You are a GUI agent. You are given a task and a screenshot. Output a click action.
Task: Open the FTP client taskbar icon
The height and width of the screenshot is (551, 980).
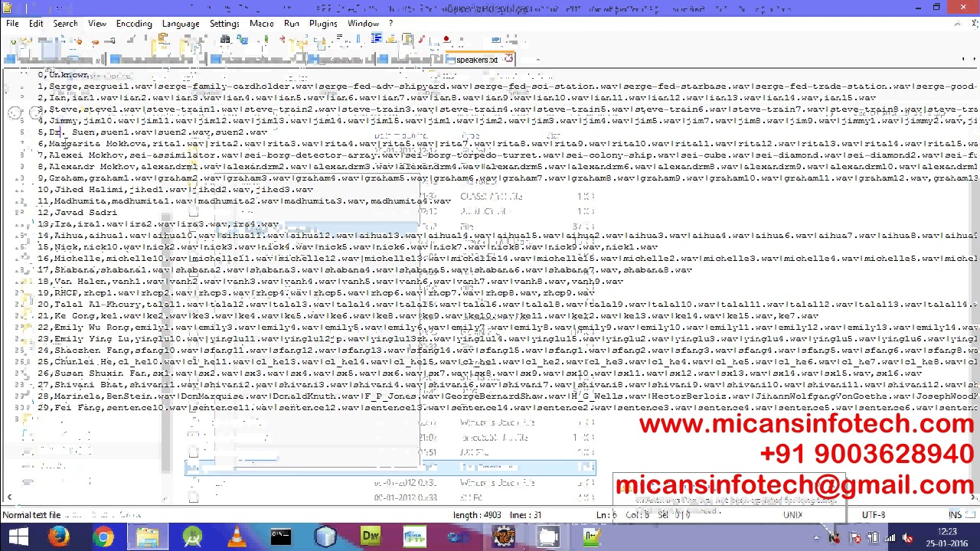pyautogui.click(x=414, y=537)
